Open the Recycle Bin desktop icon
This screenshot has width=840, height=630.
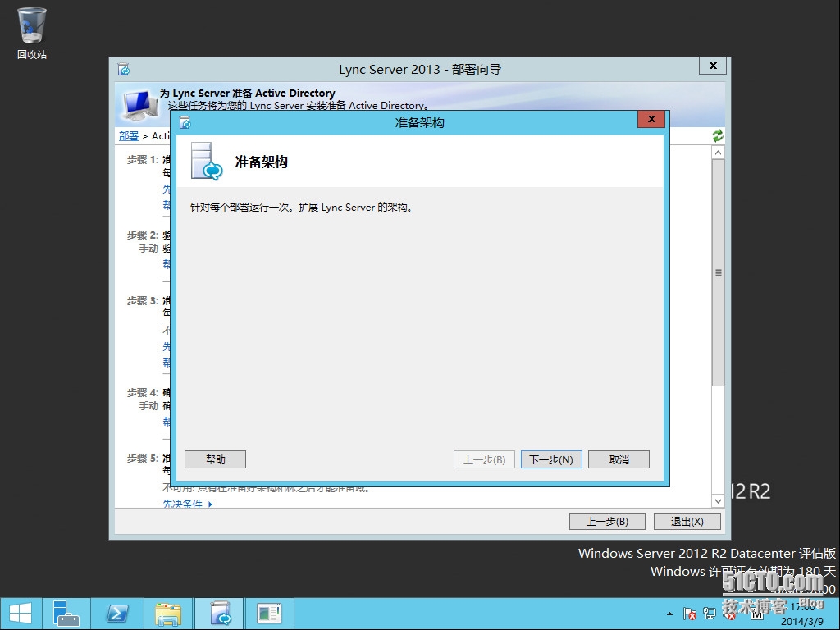(x=32, y=33)
